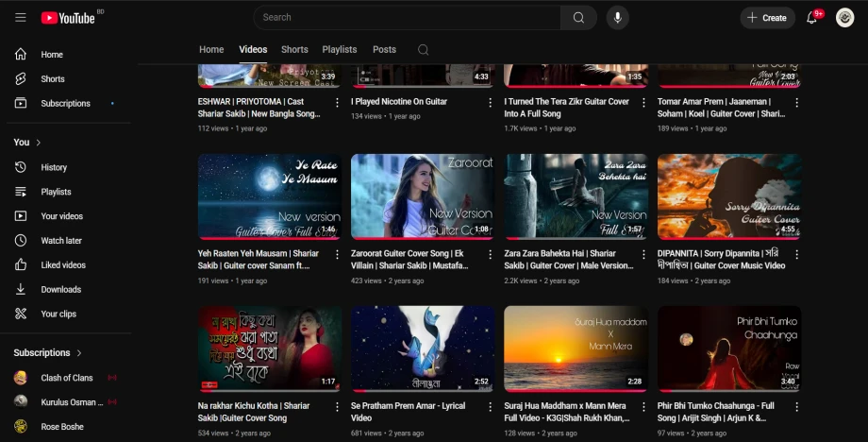The width and height of the screenshot is (868, 442).
Task: Open the hamburger guide menu
Action: coord(20,18)
